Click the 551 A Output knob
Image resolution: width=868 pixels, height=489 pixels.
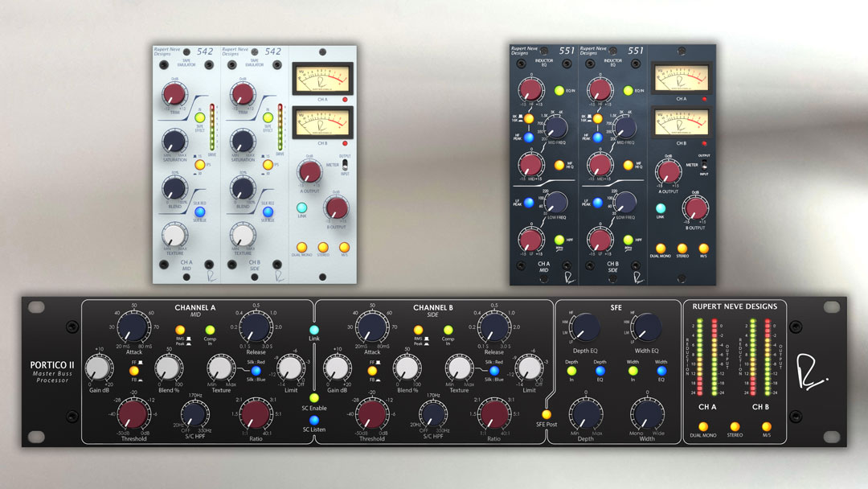pos(668,171)
